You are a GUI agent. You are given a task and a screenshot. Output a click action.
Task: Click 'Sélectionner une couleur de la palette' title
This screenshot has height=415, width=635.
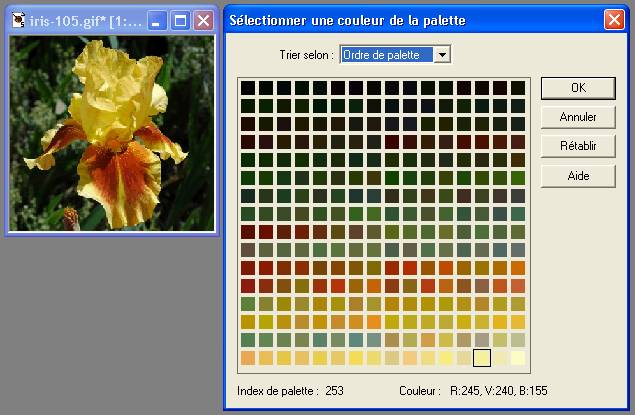click(347, 20)
